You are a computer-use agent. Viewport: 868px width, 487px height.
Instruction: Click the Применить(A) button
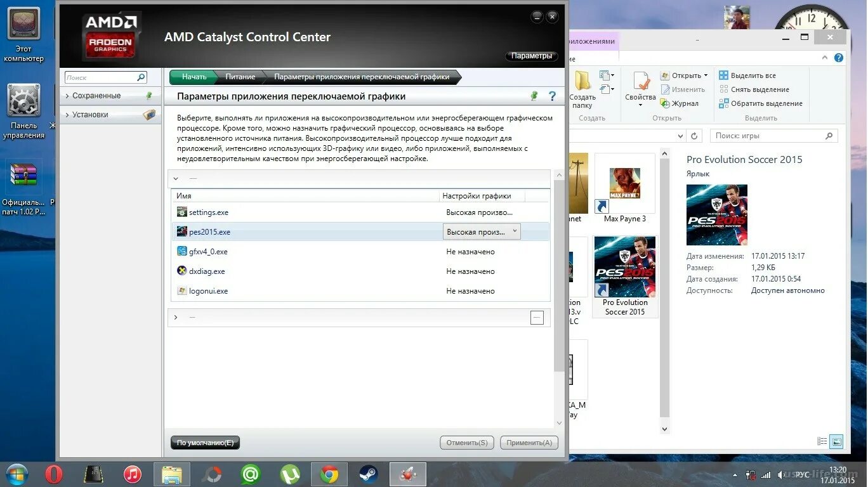[x=529, y=443]
